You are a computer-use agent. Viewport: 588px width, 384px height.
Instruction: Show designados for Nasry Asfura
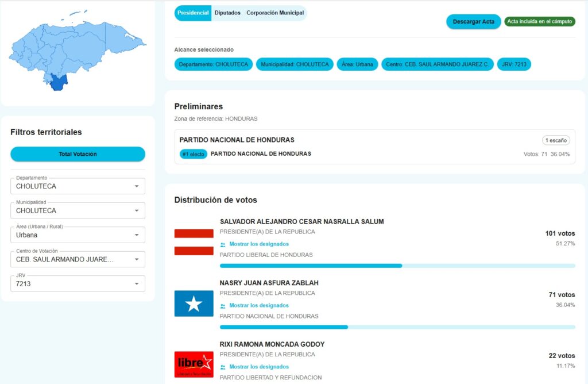click(x=259, y=305)
